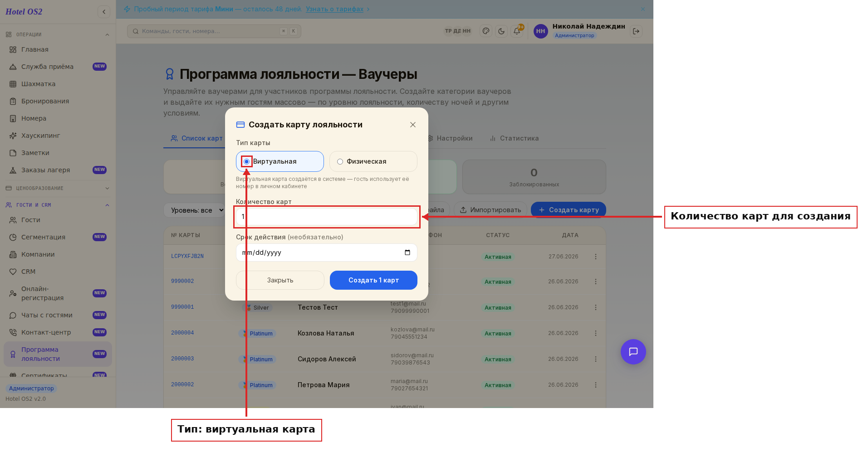Click the Создать 1 карт button

(x=373, y=280)
